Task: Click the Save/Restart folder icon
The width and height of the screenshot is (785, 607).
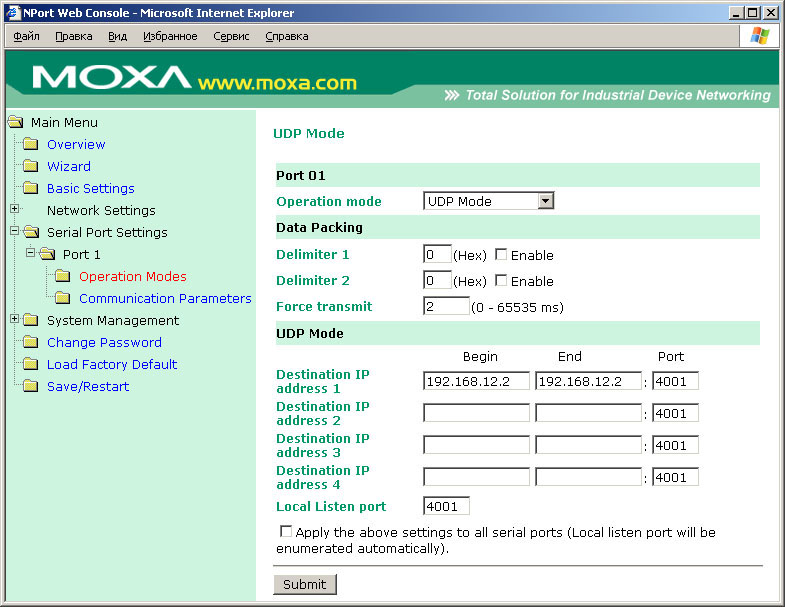Action: [30, 386]
